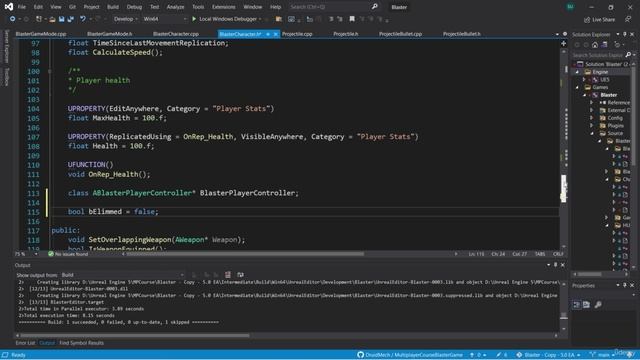Open the Win64 platform dropdown
The height and width of the screenshot is (360, 640).
(x=165, y=19)
